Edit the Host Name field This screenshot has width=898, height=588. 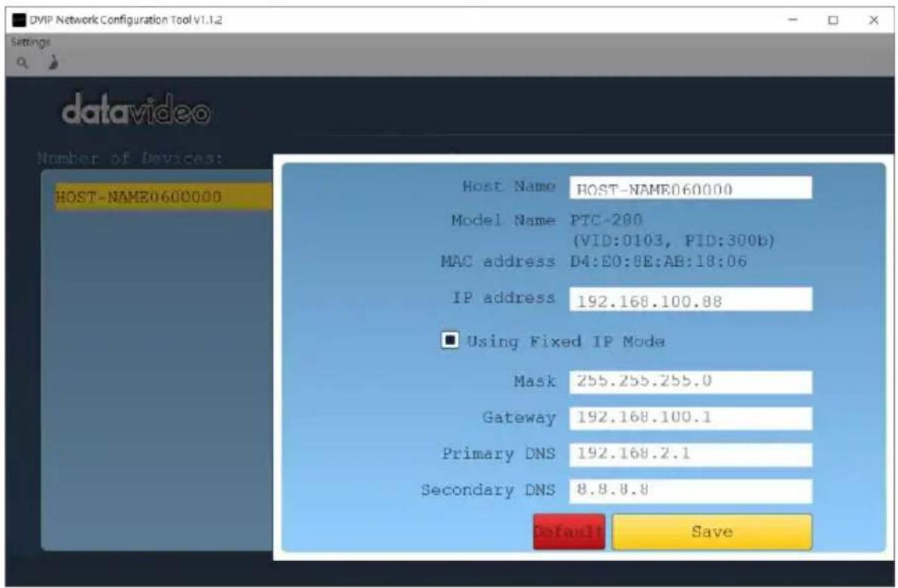click(690, 188)
